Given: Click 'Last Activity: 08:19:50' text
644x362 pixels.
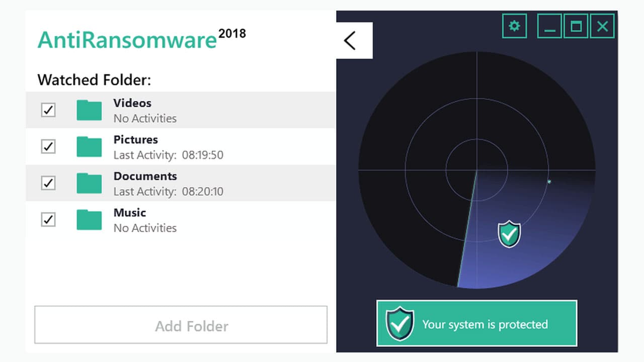Looking at the screenshot, I should [x=169, y=155].
